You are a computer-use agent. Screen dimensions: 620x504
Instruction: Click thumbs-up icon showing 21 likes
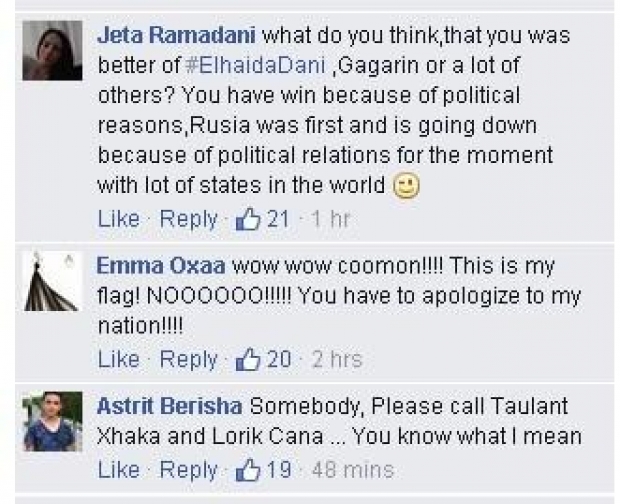247,219
